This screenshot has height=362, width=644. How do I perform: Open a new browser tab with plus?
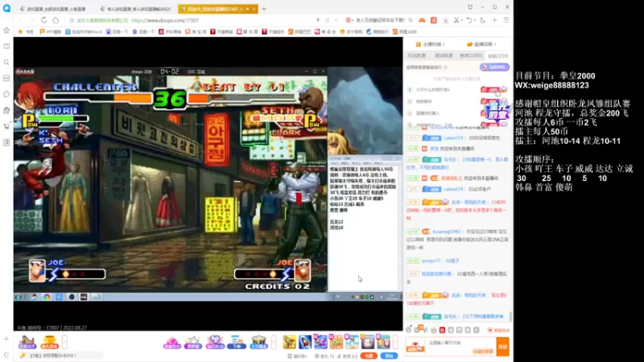(264, 9)
